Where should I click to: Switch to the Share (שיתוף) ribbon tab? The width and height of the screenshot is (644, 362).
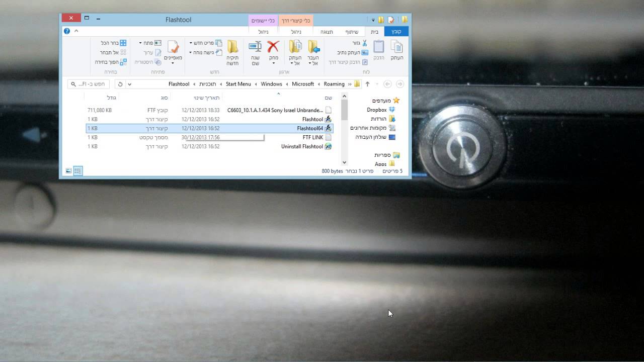352,32
